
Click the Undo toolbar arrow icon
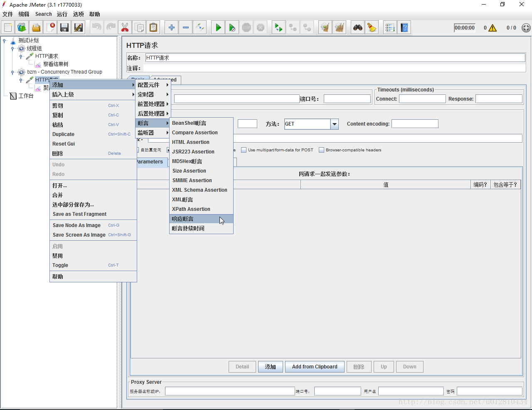point(96,27)
